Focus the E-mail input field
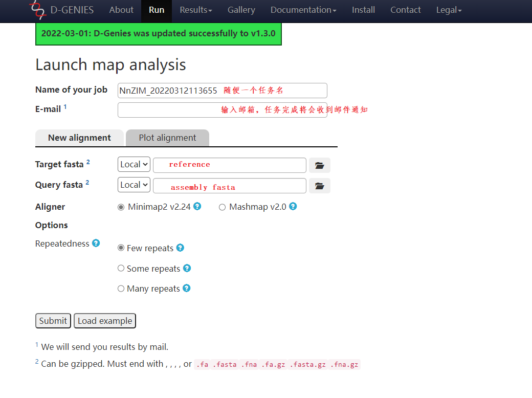532x398 pixels. 169,110
